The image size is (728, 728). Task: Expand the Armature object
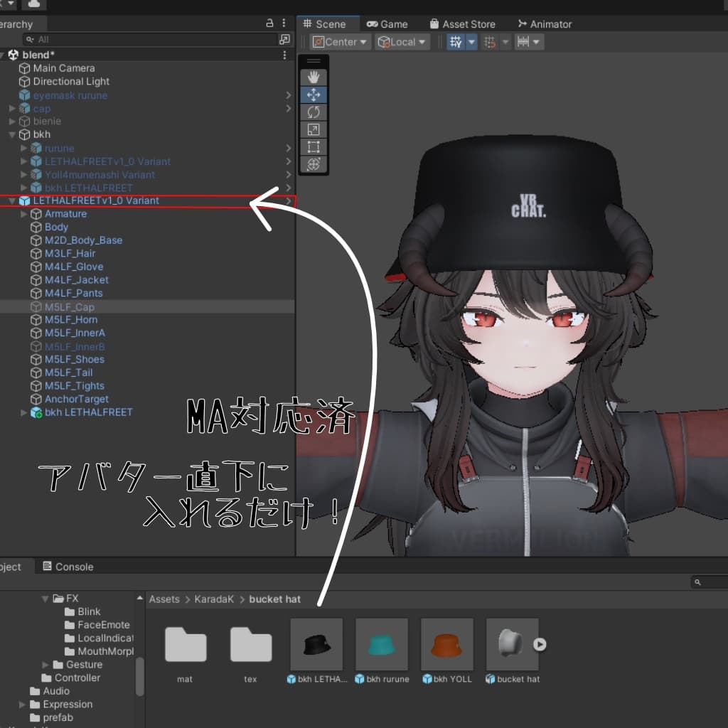coord(24,214)
